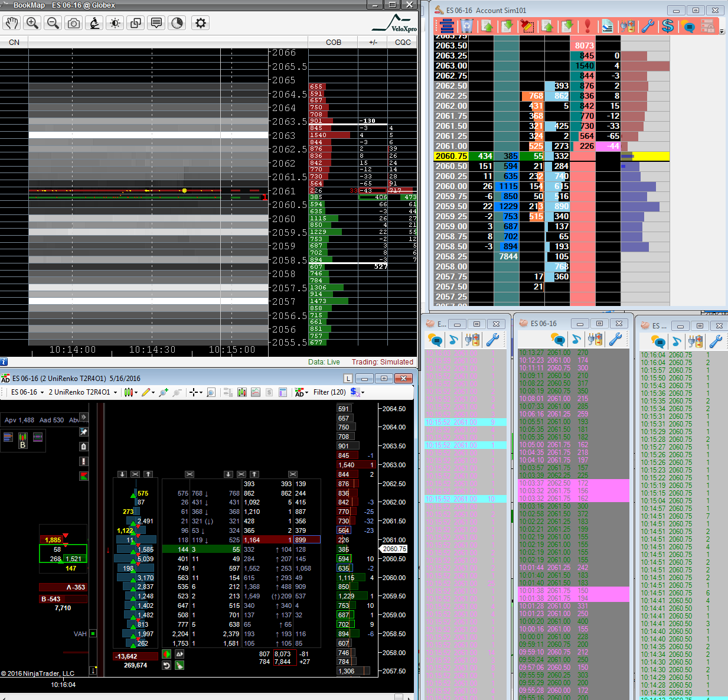The image size is (728, 700).
Task: Toggle the candlestick B indicator button
Action: pos(23,440)
